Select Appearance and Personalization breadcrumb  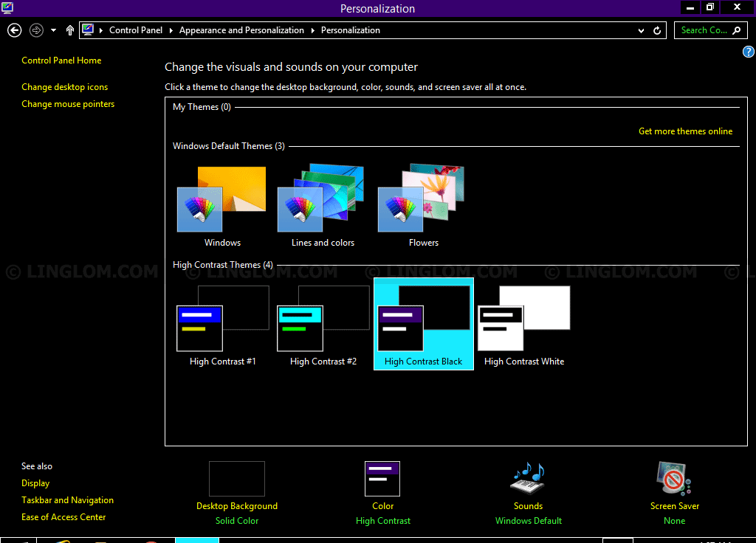point(241,30)
